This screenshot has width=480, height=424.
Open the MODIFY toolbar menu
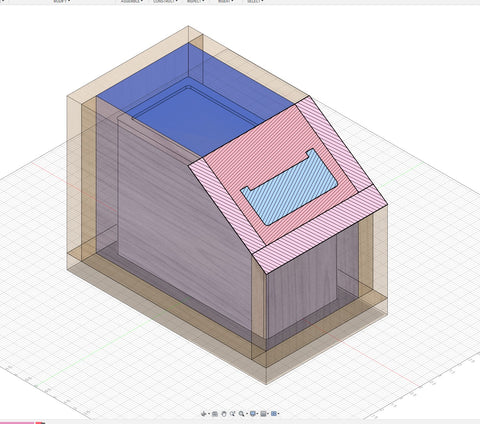tap(61, 1)
